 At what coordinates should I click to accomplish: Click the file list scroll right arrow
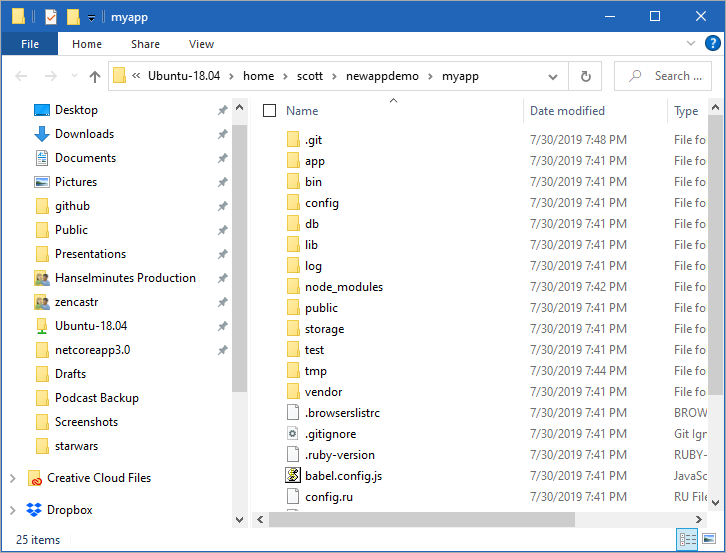tap(698, 520)
